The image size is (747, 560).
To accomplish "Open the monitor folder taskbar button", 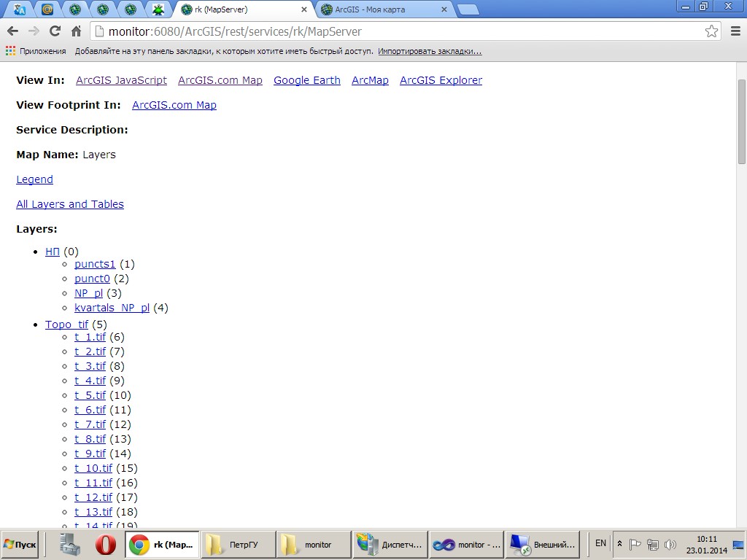I will tap(314, 545).
